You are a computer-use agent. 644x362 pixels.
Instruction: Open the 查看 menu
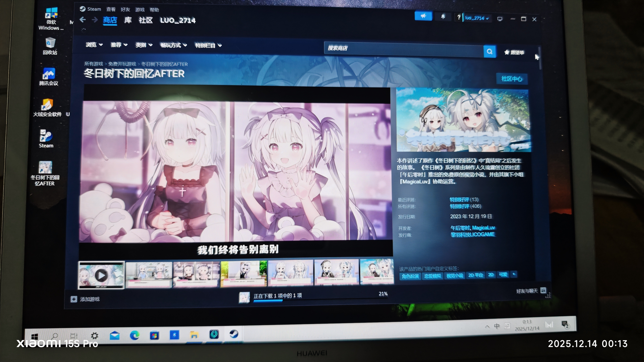point(111,9)
